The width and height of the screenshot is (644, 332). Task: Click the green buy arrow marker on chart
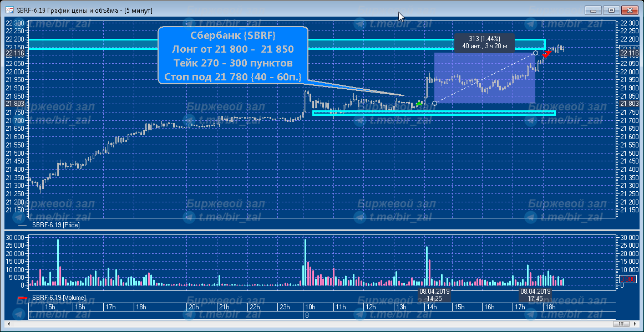coord(419,103)
